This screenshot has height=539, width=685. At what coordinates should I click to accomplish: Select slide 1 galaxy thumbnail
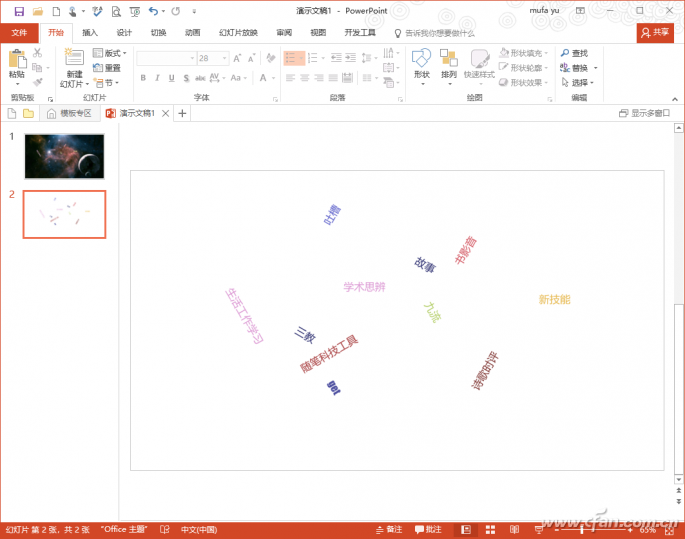point(64,156)
